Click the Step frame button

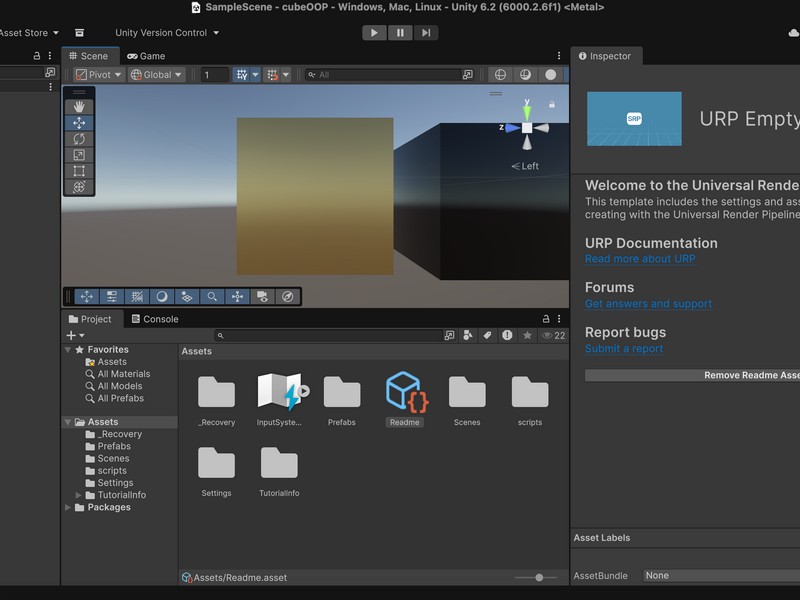(426, 33)
